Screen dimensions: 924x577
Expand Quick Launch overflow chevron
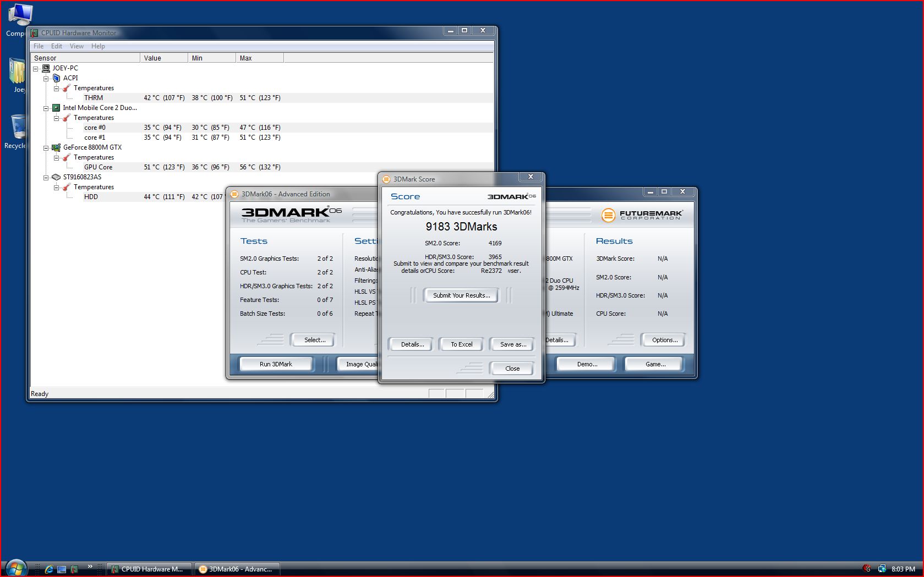[x=90, y=567]
